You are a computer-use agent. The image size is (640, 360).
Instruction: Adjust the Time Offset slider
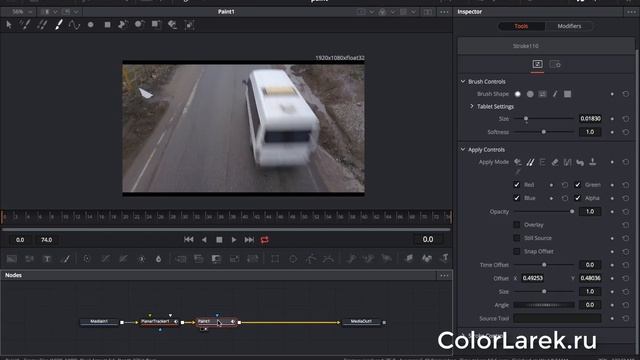[x=544, y=265]
